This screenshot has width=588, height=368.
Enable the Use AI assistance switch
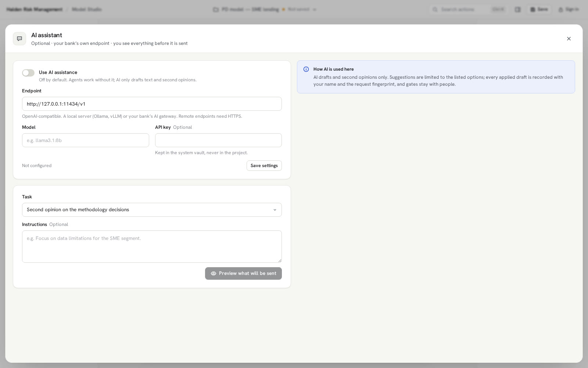(x=28, y=73)
